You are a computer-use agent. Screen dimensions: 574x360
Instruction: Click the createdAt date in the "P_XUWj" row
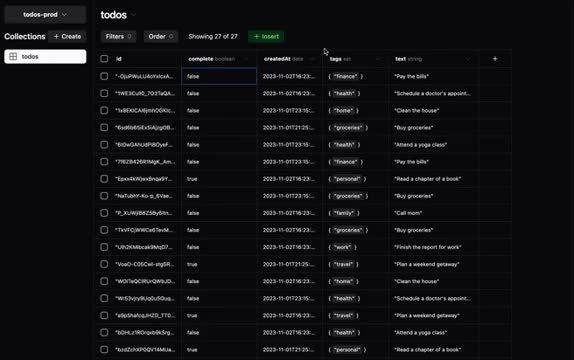click(288, 213)
